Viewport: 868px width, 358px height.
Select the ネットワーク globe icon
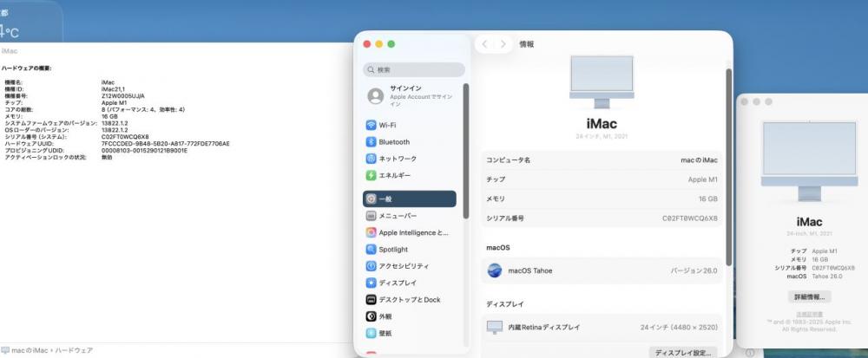(371, 159)
